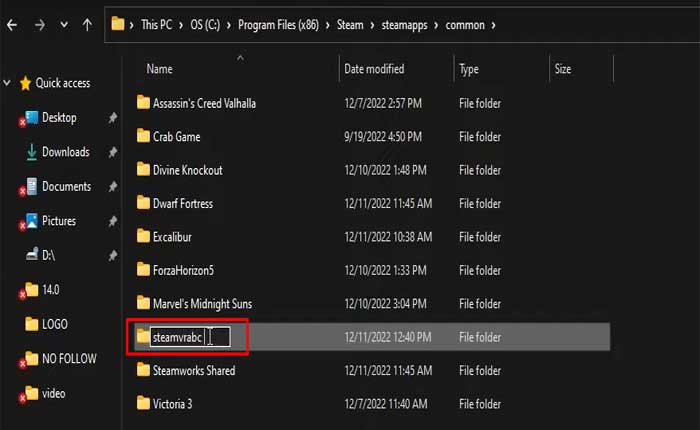The width and height of the screenshot is (700, 430).
Task: Expand chevron after steamapps breadcrumb
Action: 436,25
